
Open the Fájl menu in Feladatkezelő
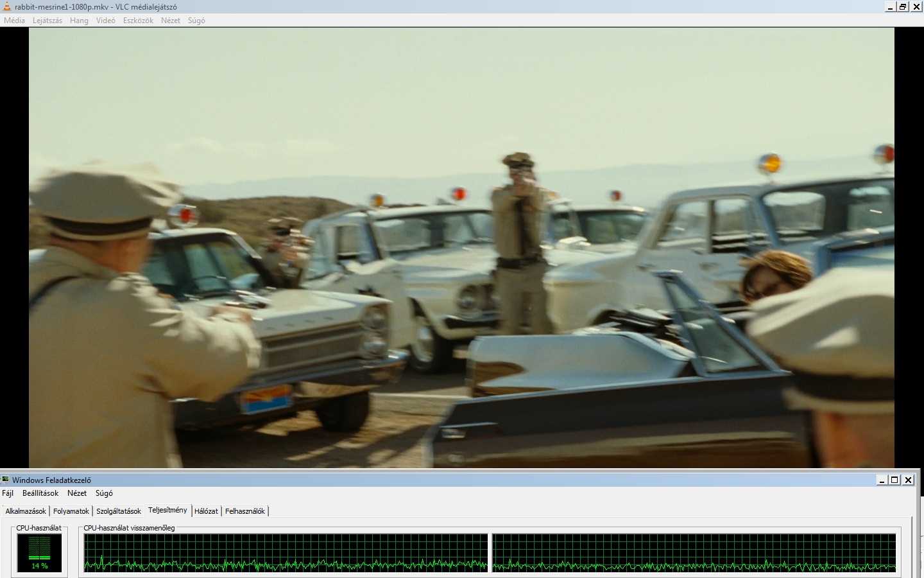tap(8, 493)
